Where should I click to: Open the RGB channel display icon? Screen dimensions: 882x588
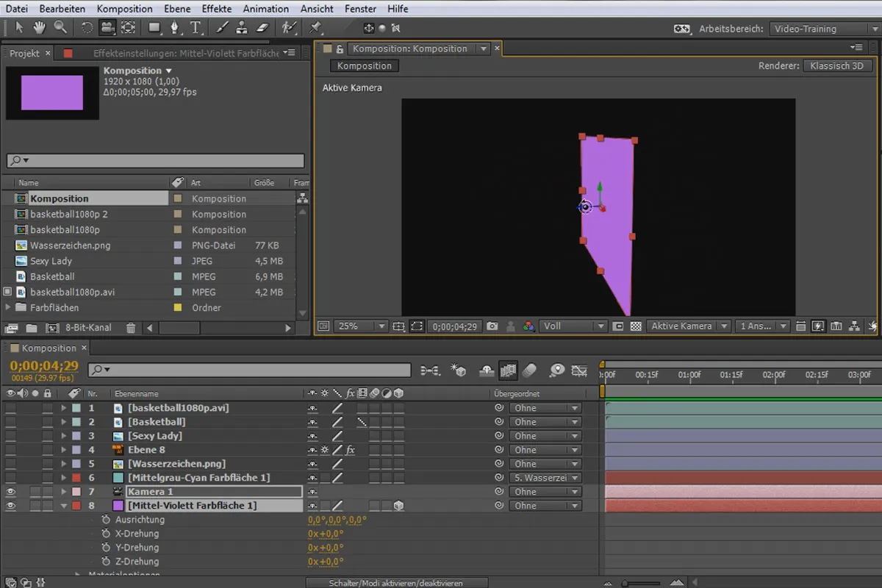(528, 326)
